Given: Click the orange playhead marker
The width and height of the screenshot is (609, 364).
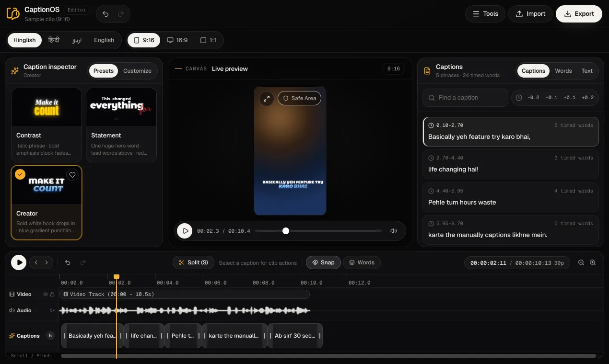Looking at the screenshot, I should click(116, 277).
